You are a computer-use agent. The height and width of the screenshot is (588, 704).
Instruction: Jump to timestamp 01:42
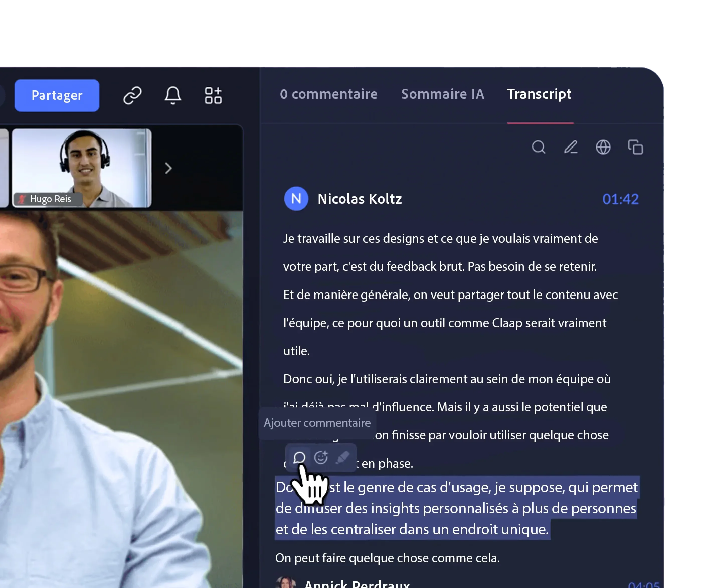[x=621, y=199]
